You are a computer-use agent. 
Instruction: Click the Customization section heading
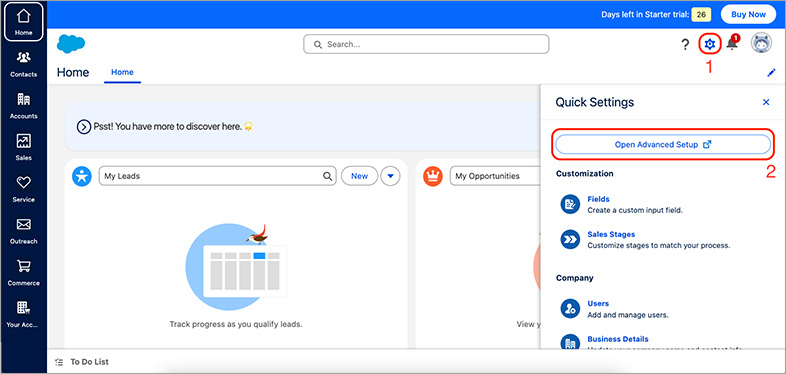coord(584,173)
